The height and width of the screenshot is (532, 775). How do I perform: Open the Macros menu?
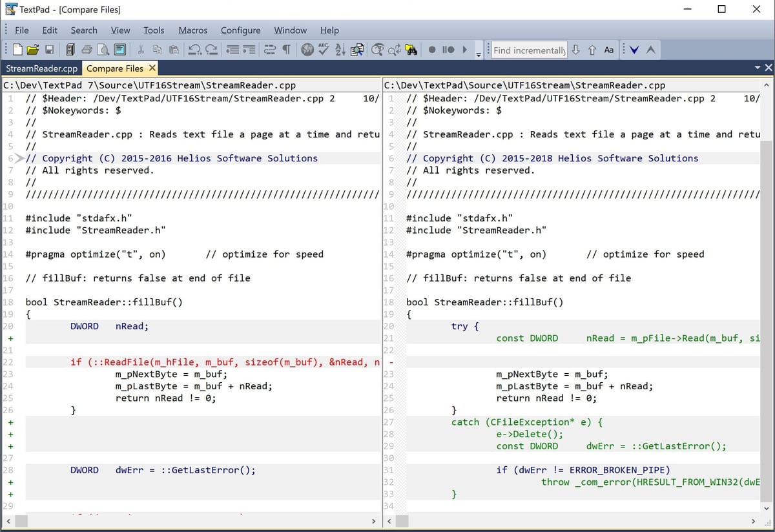point(192,30)
